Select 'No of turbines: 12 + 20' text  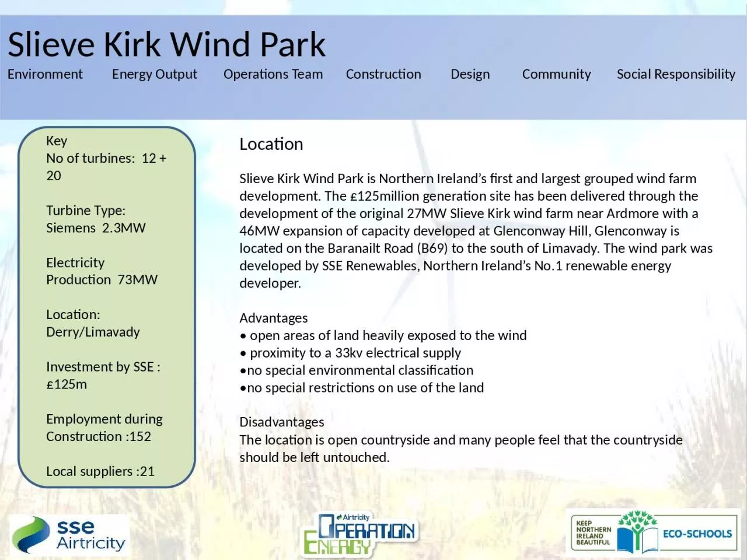[x=106, y=167]
